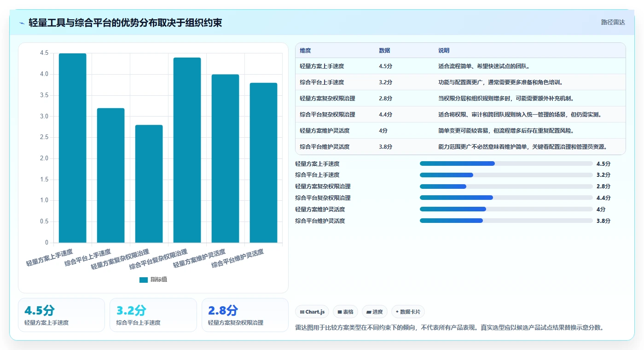The width and height of the screenshot is (644, 350).
Task: Select the 综合平台维护灵活度 table row name
Action: coord(325,147)
